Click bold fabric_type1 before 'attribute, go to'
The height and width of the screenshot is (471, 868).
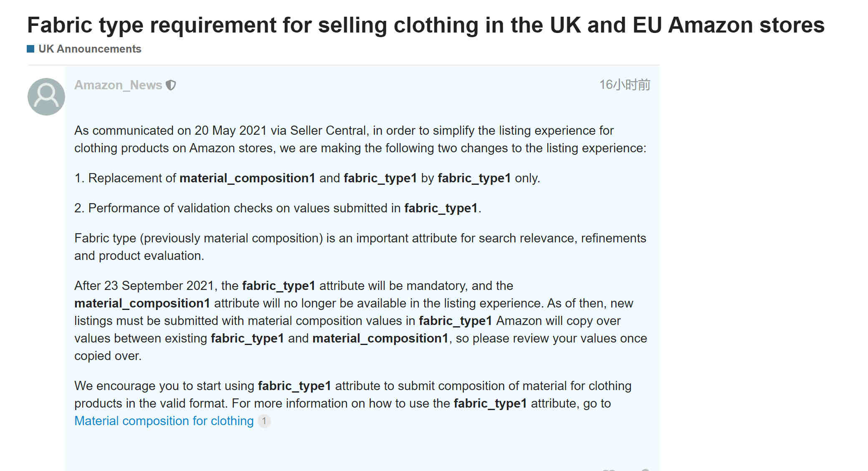coord(490,403)
